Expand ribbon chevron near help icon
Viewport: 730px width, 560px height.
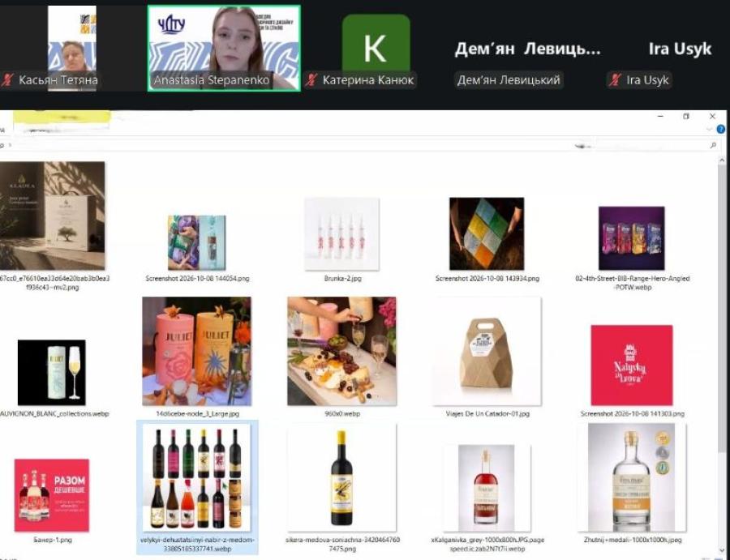(x=709, y=130)
